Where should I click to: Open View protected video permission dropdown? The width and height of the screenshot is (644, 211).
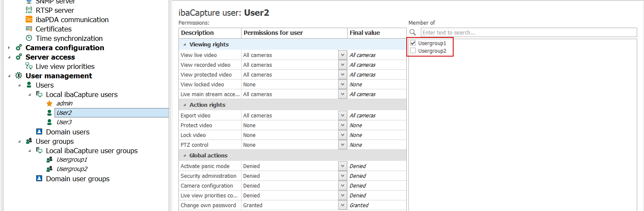click(x=342, y=74)
